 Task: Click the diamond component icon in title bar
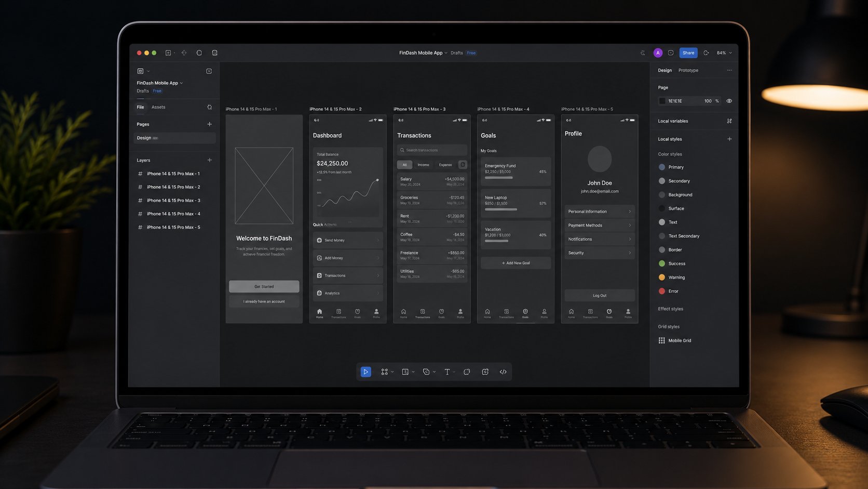(x=184, y=53)
